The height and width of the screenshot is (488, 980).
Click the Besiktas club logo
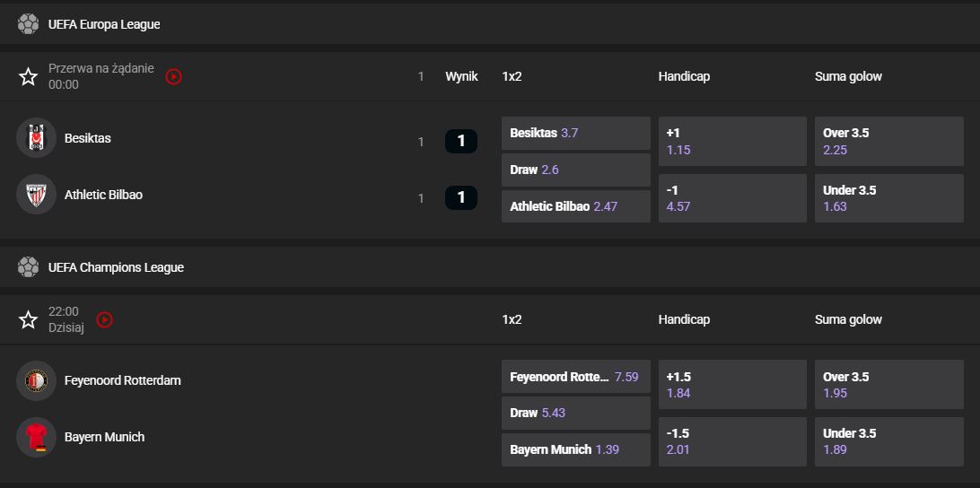click(x=36, y=138)
